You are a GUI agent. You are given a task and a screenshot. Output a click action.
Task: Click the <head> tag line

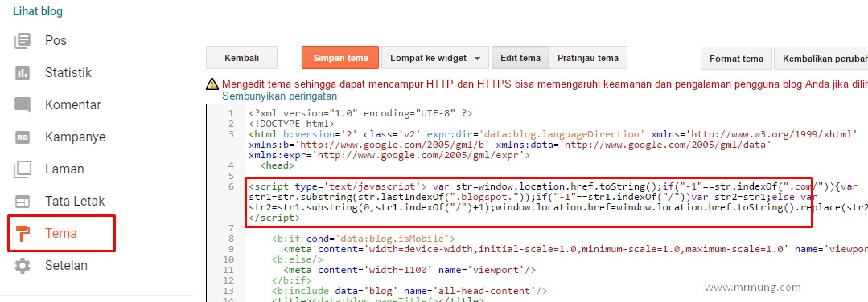point(278,165)
